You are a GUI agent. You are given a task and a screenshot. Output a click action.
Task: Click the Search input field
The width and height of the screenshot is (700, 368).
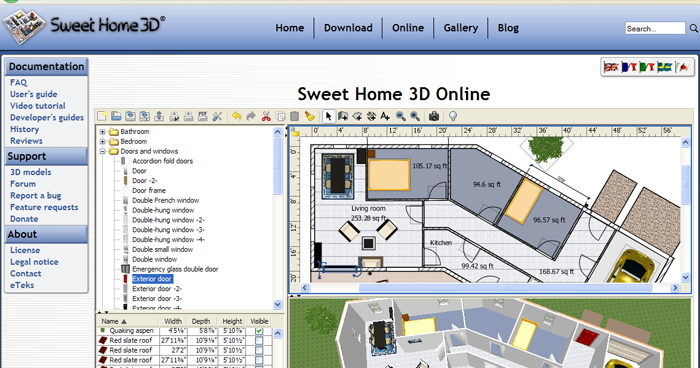tap(655, 29)
